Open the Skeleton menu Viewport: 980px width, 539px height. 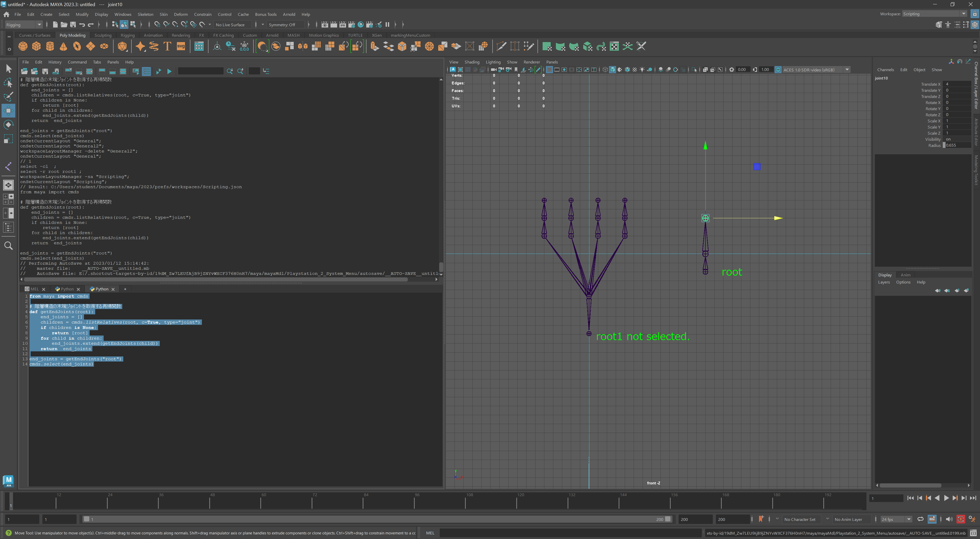pos(145,14)
